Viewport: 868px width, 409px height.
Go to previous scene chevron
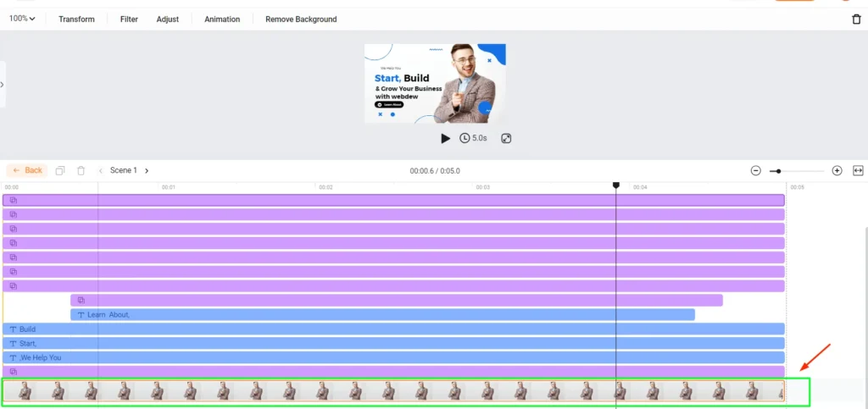pos(101,171)
